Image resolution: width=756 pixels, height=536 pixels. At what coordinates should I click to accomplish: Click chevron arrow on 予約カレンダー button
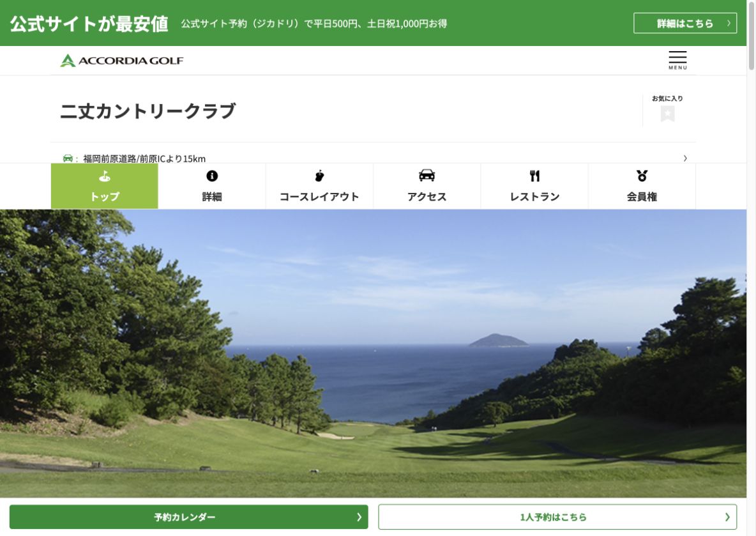(359, 517)
